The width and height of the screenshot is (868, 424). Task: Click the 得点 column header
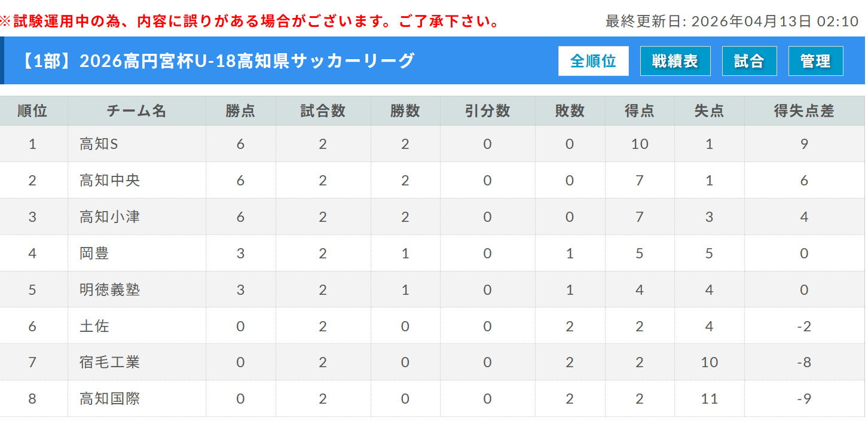(x=640, y=111)
